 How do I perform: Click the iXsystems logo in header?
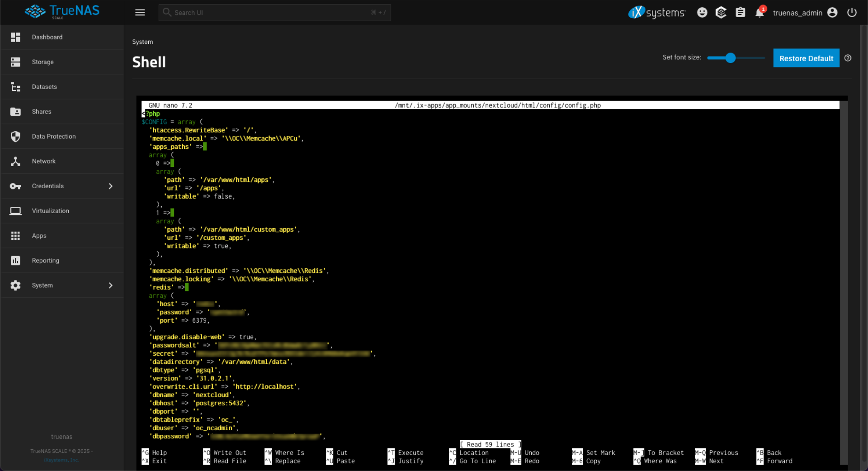[657, 13]
